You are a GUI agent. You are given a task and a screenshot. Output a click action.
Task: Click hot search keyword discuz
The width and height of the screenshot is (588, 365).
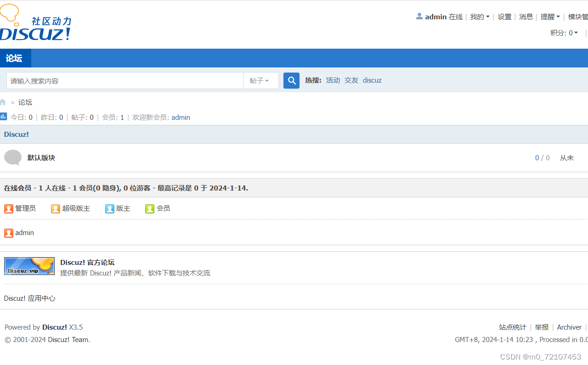pos(372,80)
